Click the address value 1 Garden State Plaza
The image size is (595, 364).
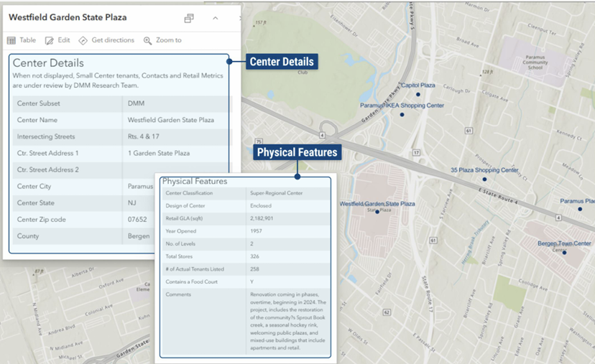159,153
